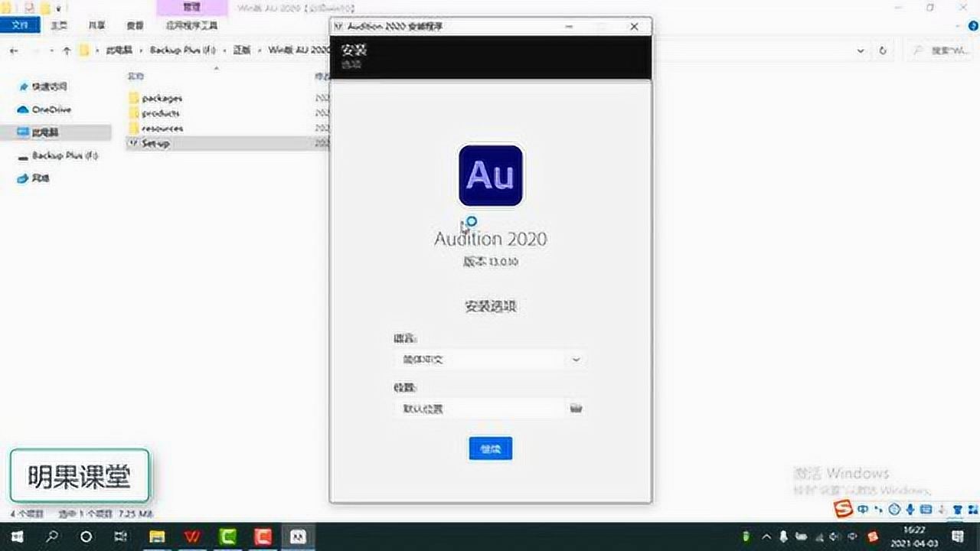980x551 pixels.
Task: Click the Audition Au logo in the installer
Action: [x=491, y=175]
